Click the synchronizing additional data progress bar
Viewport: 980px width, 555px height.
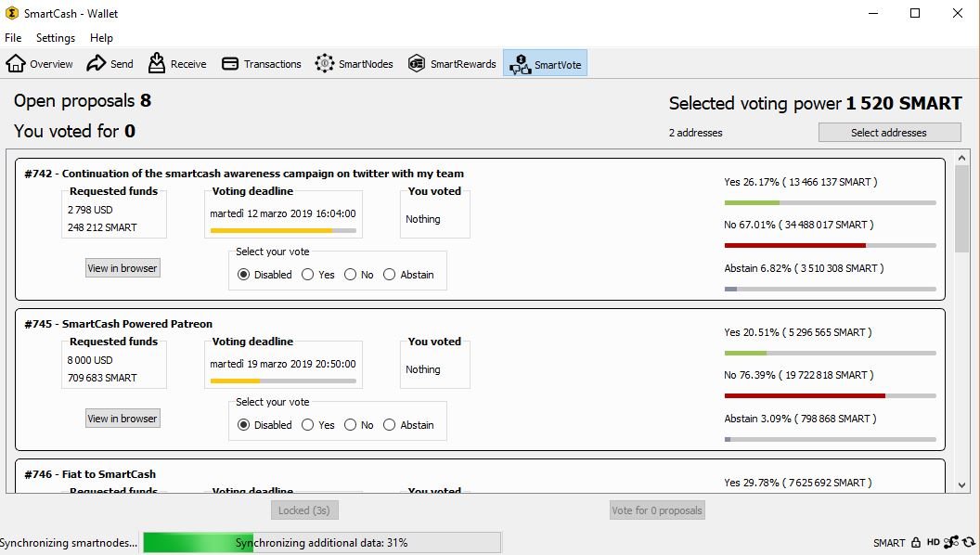tap(322, 543)
